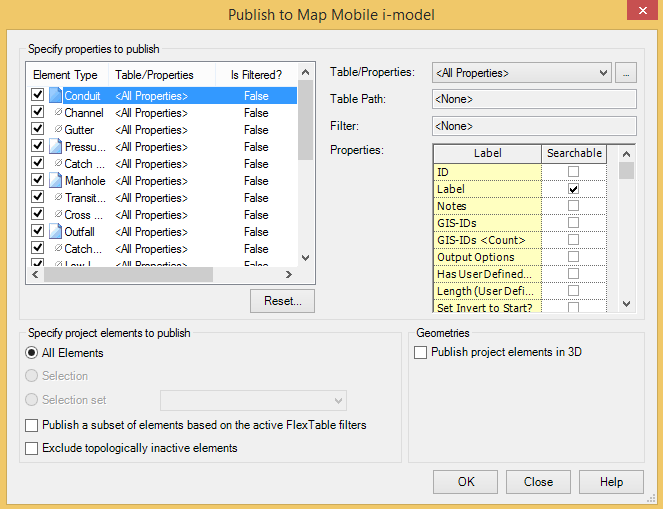
Task: Check Exclude topologically inactive elements
Action: pyautogui.click(x=32, y=448)
